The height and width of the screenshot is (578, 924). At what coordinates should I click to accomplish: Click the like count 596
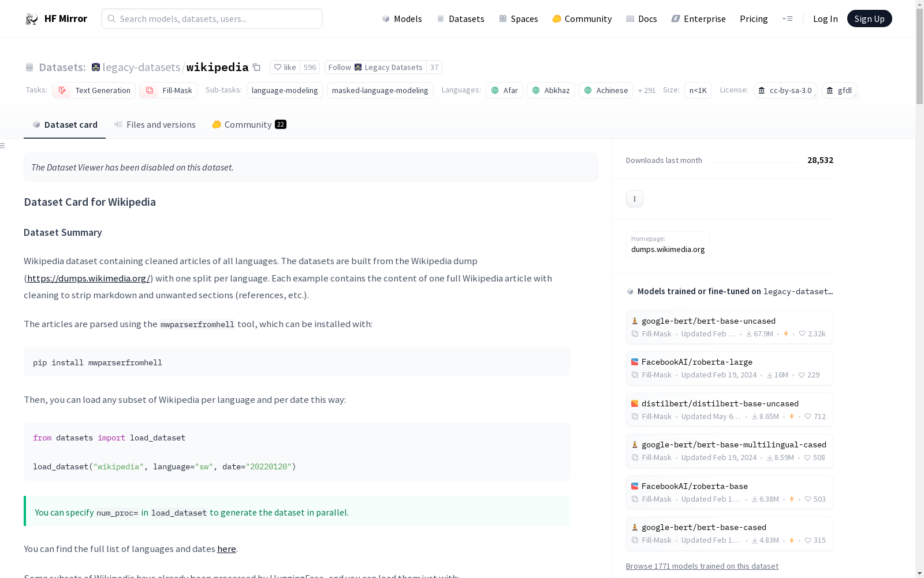(x=310, y=67)
